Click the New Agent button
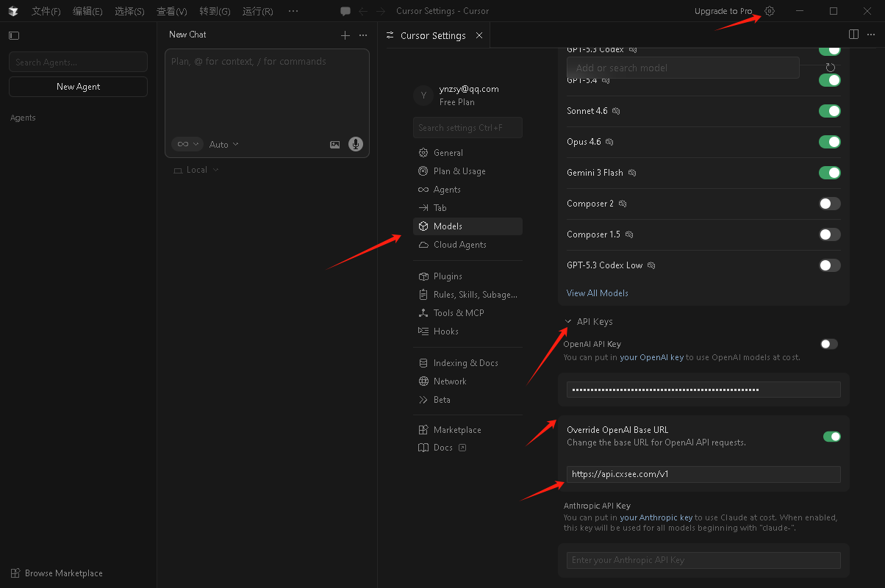Viewport: 885px width, 588px height. 78,87
